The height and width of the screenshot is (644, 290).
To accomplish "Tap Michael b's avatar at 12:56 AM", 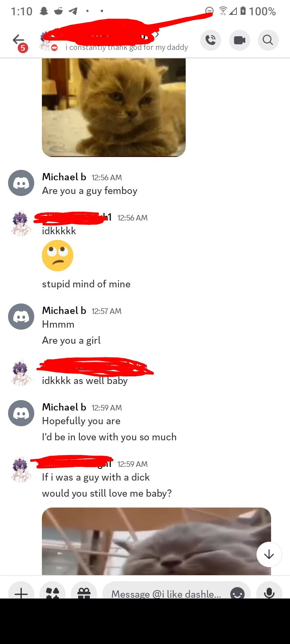I will (21, 183).
